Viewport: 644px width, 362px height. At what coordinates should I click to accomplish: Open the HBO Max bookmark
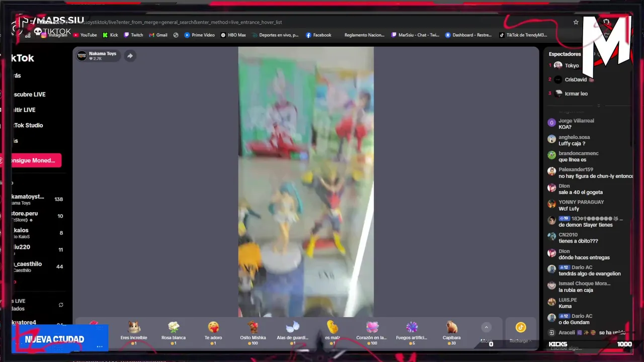[233, 35]
